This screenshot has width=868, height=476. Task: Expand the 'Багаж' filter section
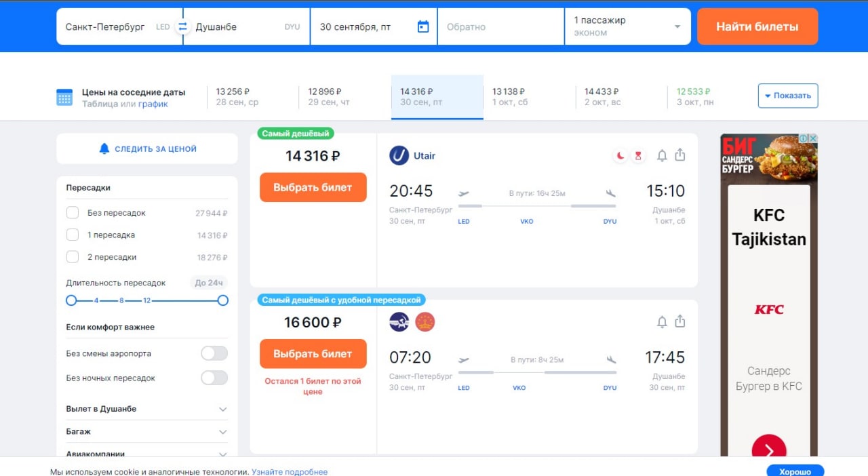[222, 432]
